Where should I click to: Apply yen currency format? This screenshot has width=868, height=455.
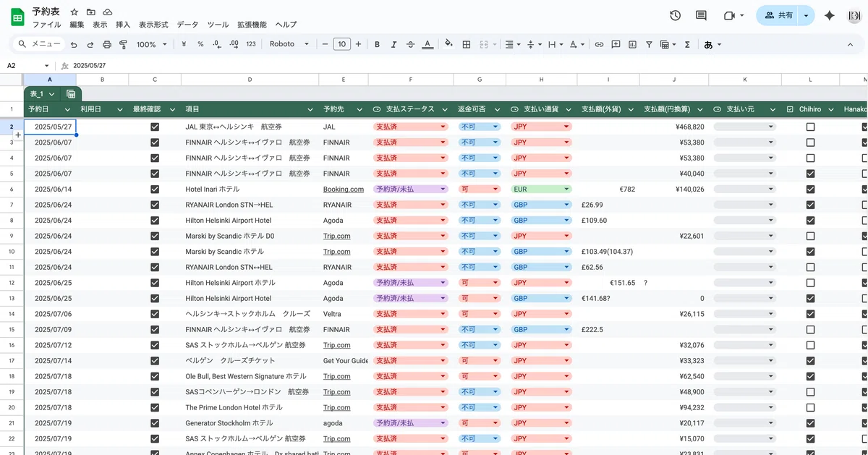click(184, 44)
